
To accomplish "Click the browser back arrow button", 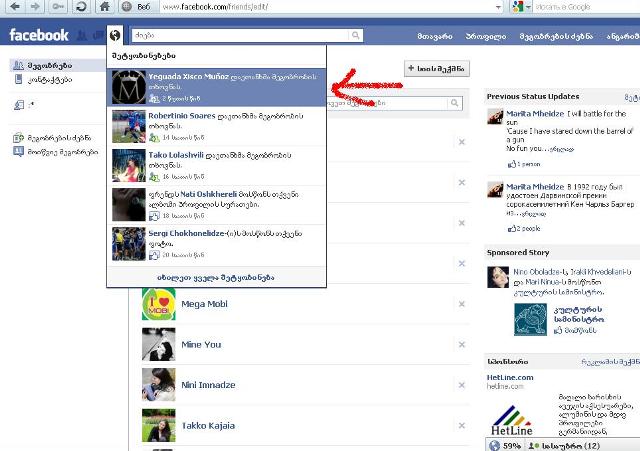I will pyautogui.click(x=15, y=7).
